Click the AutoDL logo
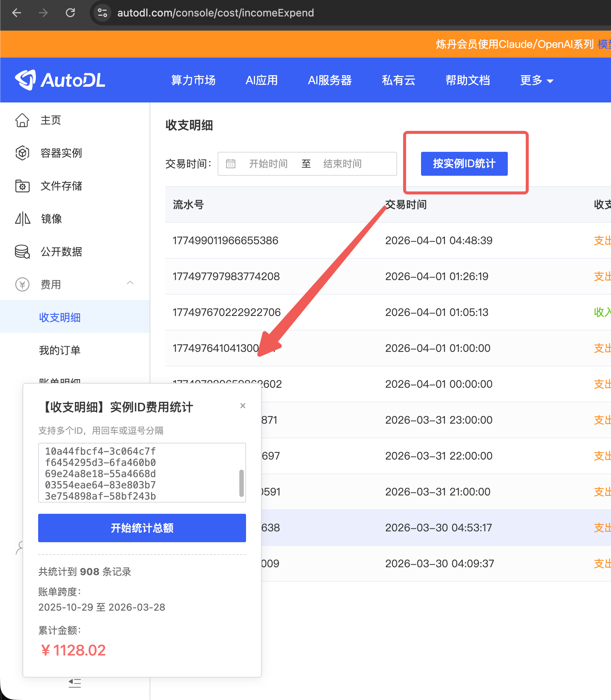This screenshot has height=700, width=611. click(x=60, y=80)
